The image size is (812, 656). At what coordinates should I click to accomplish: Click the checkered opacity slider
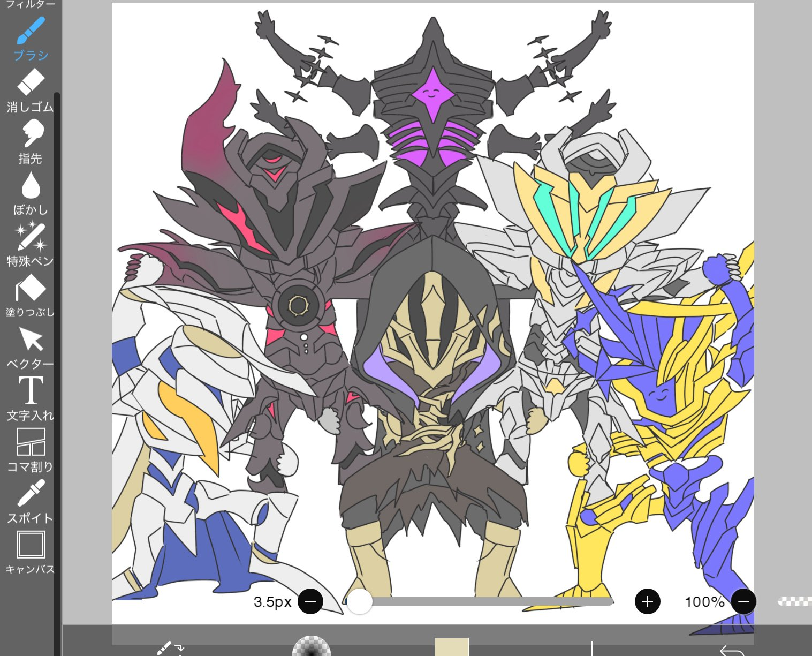click(795, 601)
